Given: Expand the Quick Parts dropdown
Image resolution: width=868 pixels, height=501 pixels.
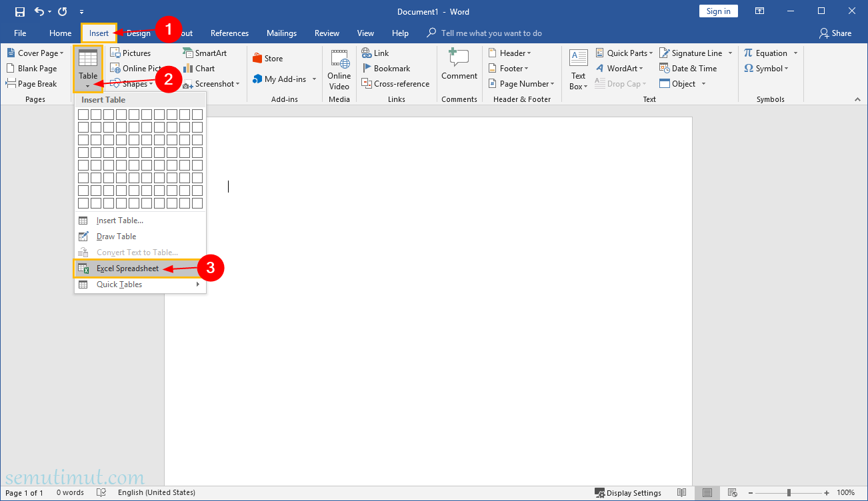Looking at the screenshot, I should coord(651,53).
